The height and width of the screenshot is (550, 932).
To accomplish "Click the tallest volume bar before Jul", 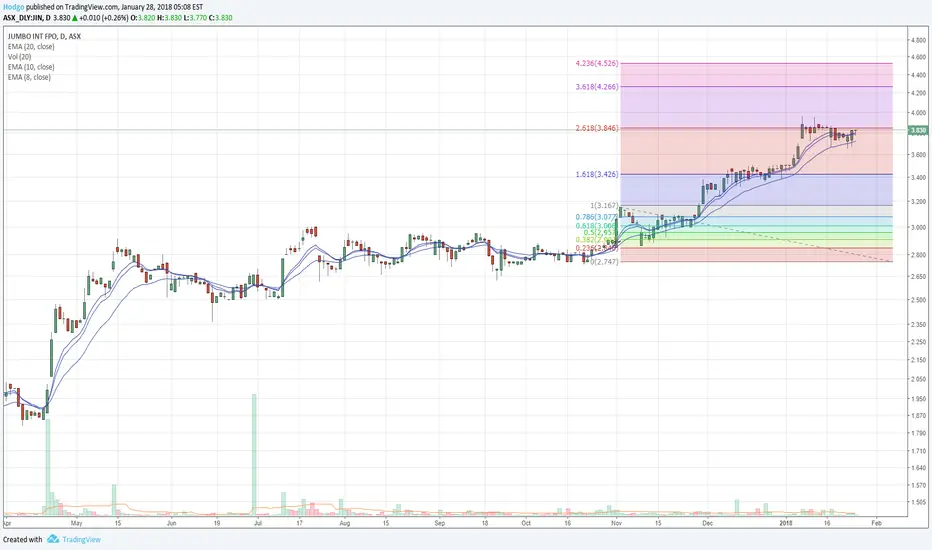I will (x=254, y=454).
